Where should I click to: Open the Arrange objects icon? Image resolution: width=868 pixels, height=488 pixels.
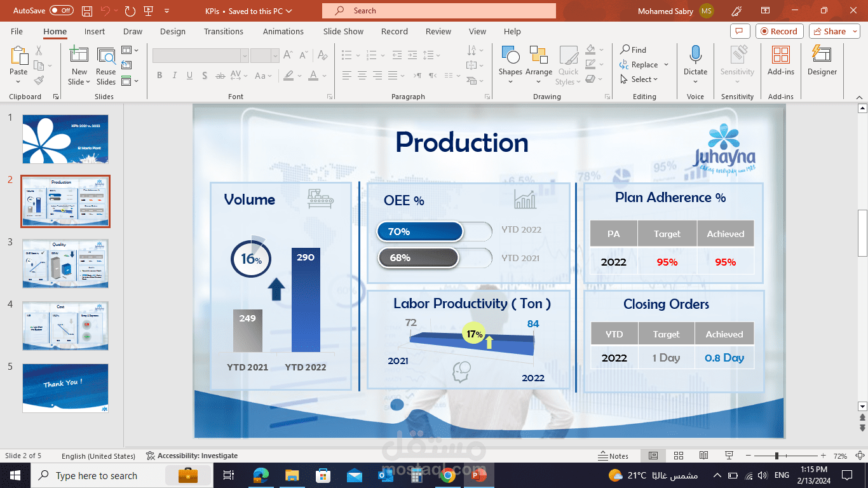(538, 55)
